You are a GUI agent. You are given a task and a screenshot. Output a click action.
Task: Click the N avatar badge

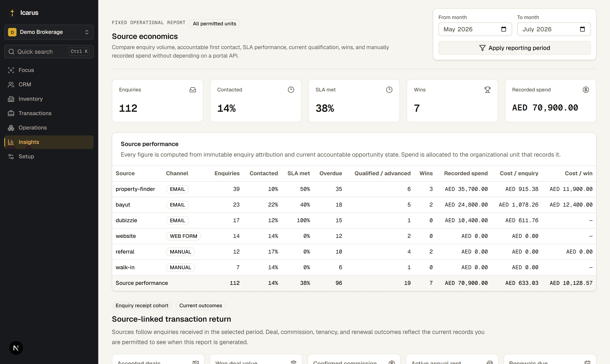click(x=16, y=348)
